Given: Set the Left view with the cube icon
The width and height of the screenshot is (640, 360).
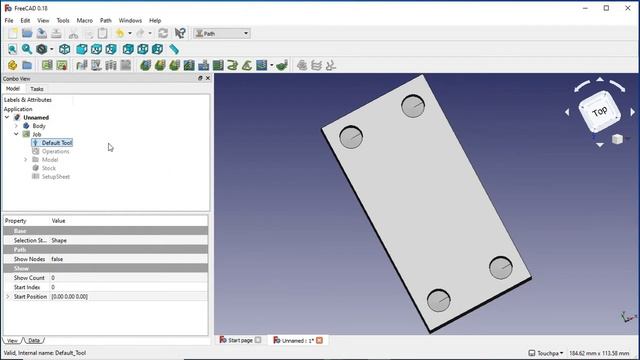Looking at the screenshot, I should [x=158, y=49].
